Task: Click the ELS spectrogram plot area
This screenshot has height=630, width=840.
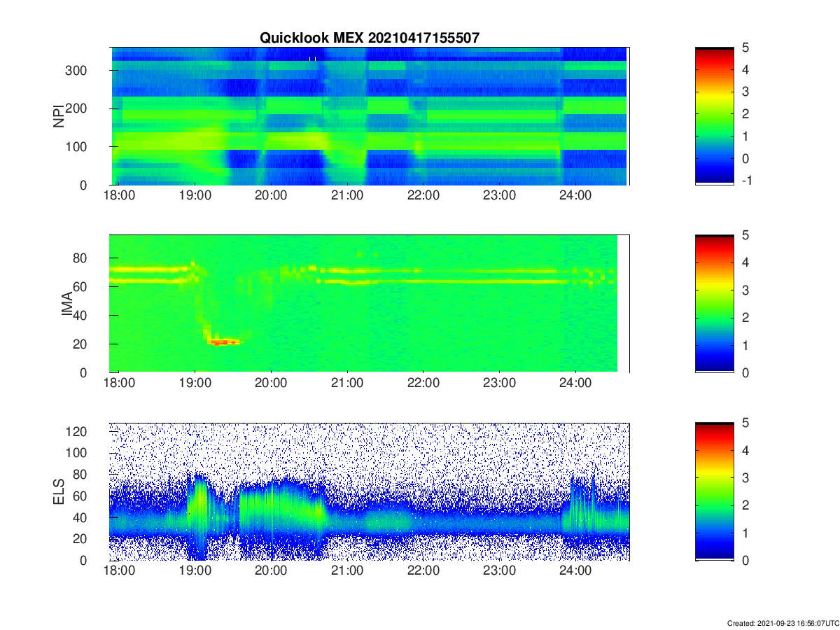Action: point(370,491)
